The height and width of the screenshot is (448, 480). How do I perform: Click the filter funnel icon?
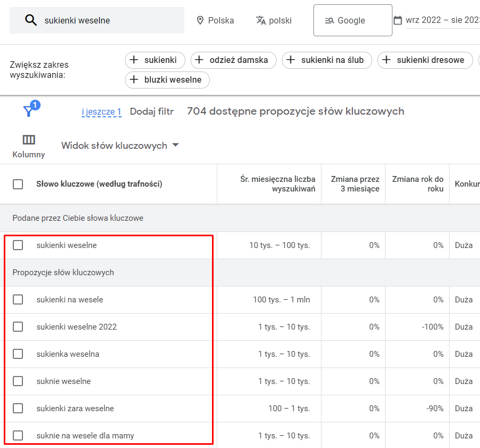click(x=28, y=111)
